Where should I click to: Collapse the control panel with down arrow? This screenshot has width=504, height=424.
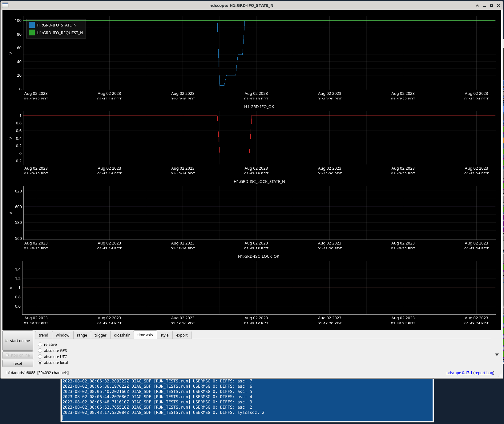(x=497, y=355)
